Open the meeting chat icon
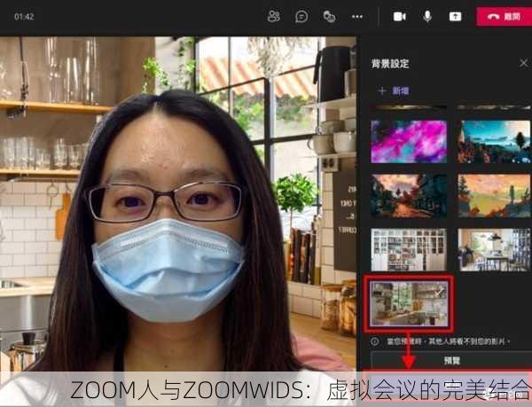532x407 pixels. (301, 16)
